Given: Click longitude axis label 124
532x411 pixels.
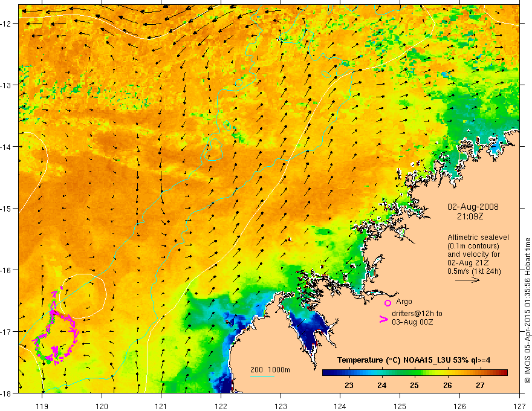Looking at the screenshot, I should click(340, 406).
